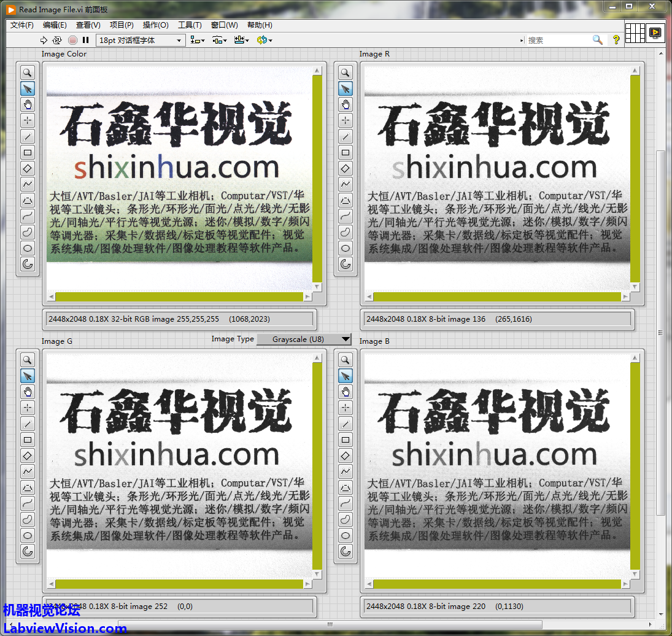The image size is (672, 636).
Task: Click the Image G scroll-right arrow
Action: click(307, 584)
